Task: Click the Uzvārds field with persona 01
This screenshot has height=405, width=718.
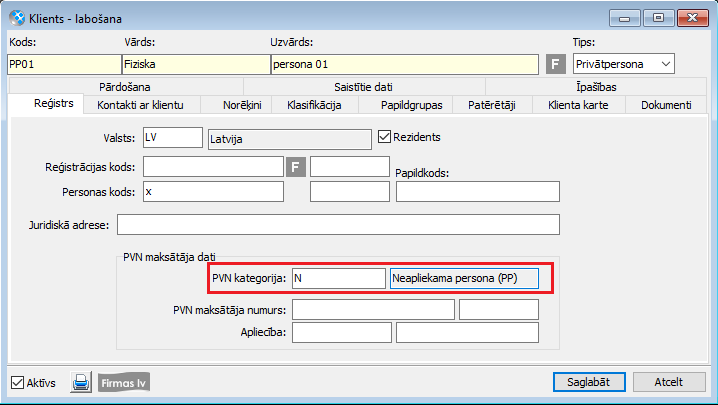Action: 405,64
